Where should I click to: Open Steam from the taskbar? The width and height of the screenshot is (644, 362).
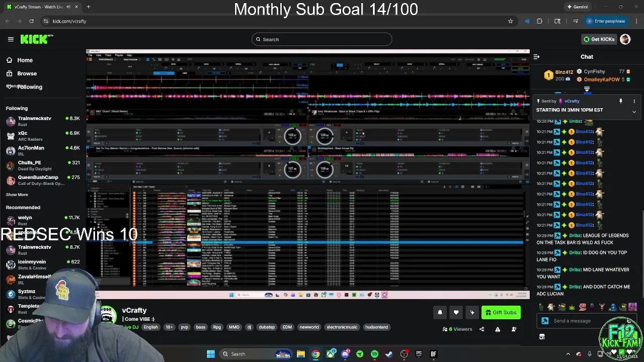click(x=389, y=354)
